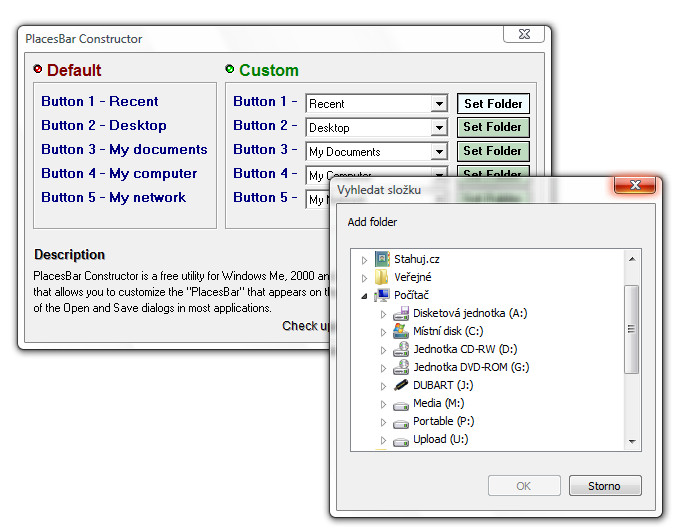Select Upload (U:) entry

pos(441,439)
